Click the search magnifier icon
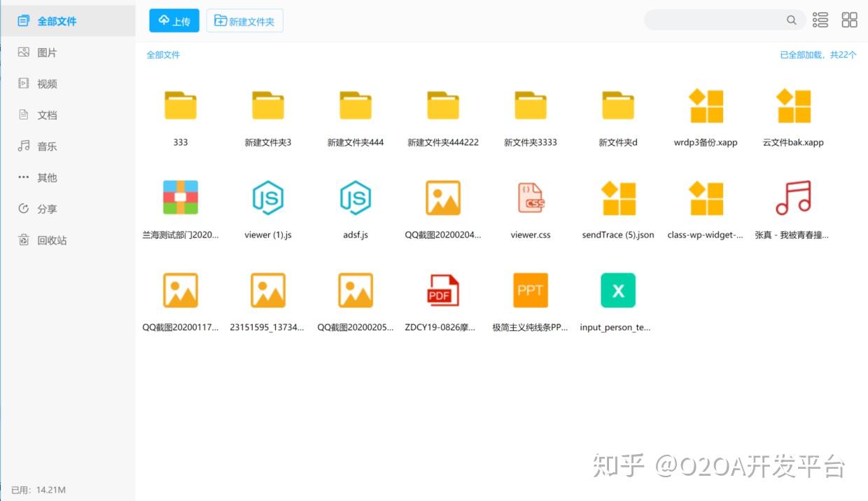 pyautogui.click(x=791, y=20)
